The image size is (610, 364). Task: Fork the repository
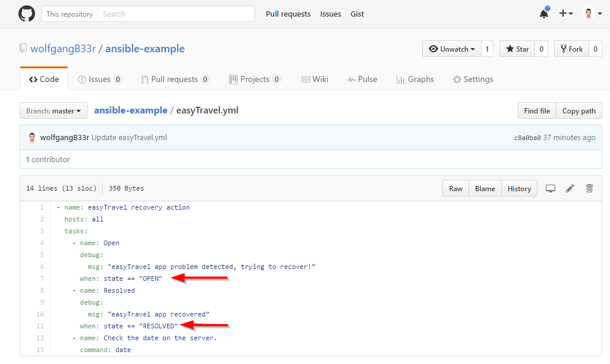coord(571,49)
